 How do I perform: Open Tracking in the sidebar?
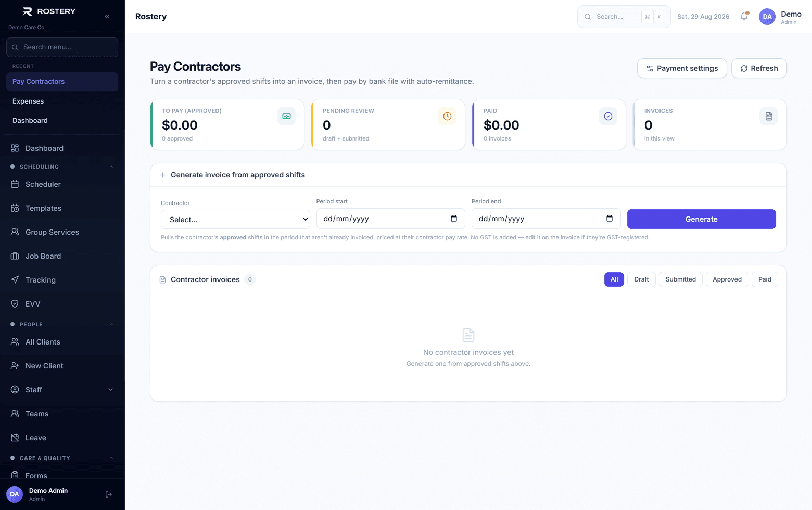(x=62, y=280)
